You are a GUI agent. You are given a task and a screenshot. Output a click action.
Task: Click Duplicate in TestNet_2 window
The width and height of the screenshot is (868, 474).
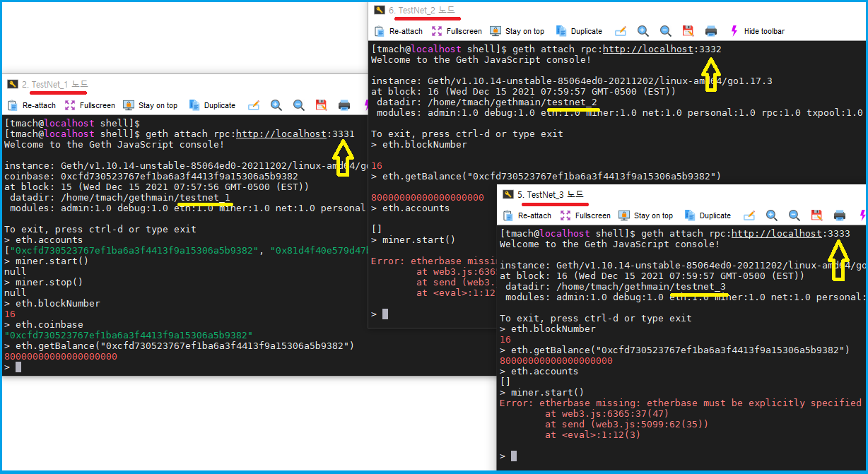[578, 31]
